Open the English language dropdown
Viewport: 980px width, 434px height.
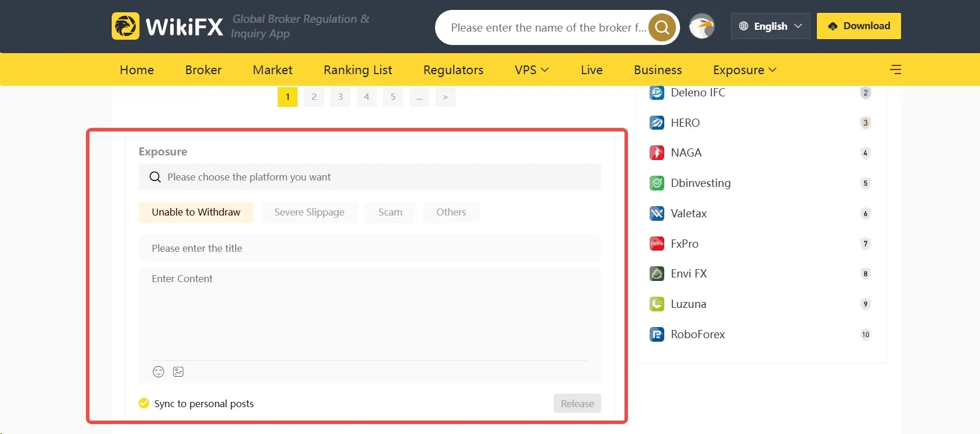point(770,26)
